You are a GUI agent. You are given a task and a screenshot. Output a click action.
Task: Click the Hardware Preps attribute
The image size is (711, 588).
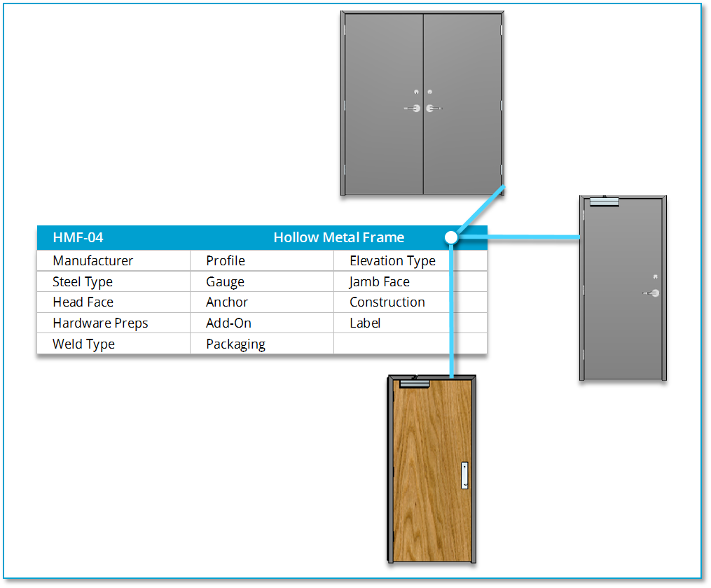point(100,323)
